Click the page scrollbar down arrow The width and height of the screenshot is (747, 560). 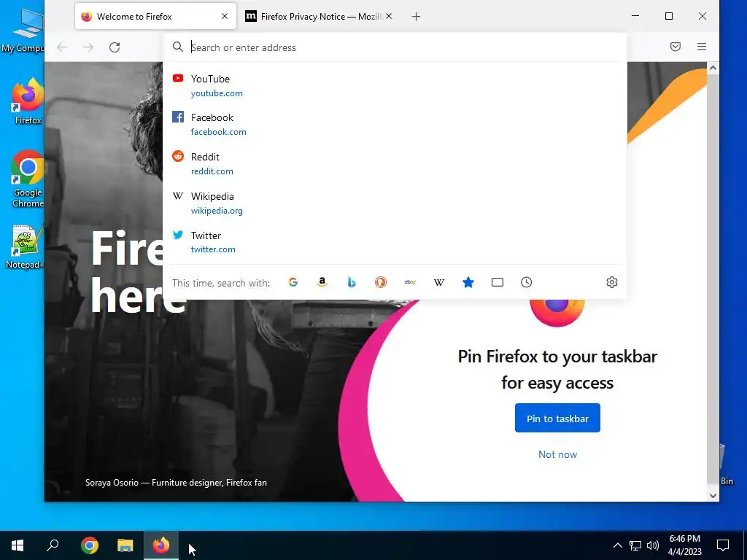click(x=713, y=495)
